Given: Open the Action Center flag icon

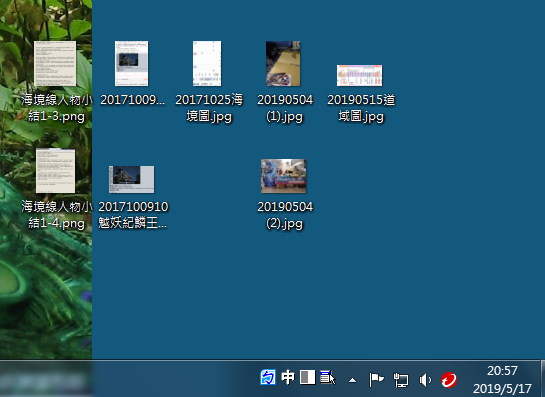Looking at the screenshot, I should [376, 380].
